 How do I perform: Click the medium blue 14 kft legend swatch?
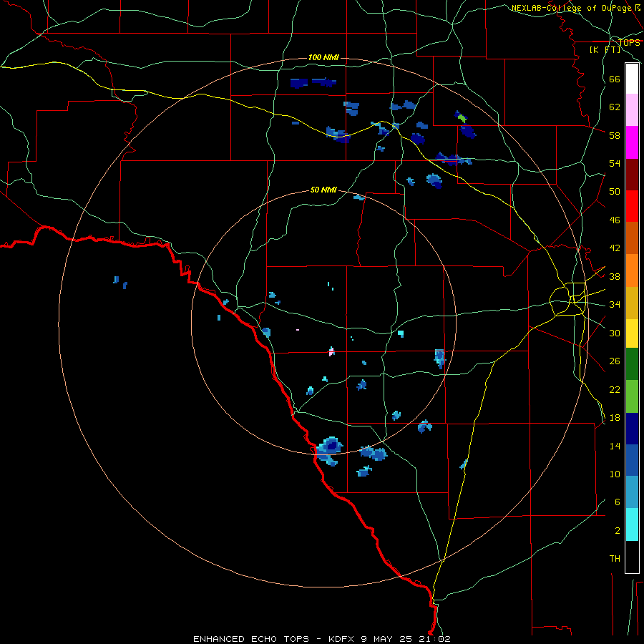[632, 460]
